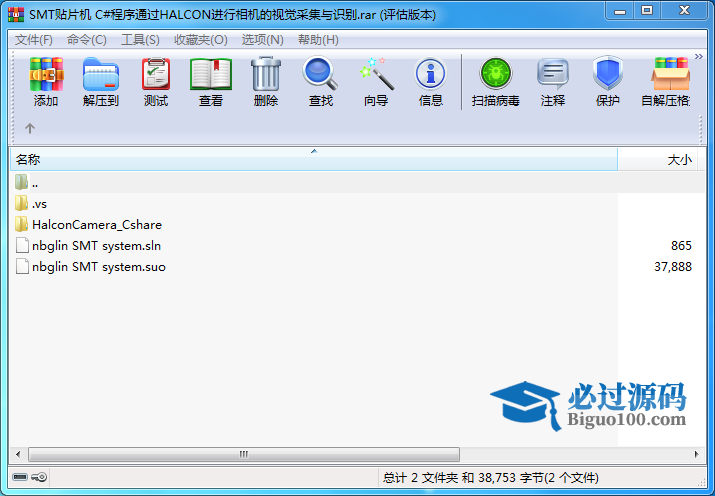The image size is (715, 496).
Task: Show archive Info (信息) icon
Action: (430, 74)
